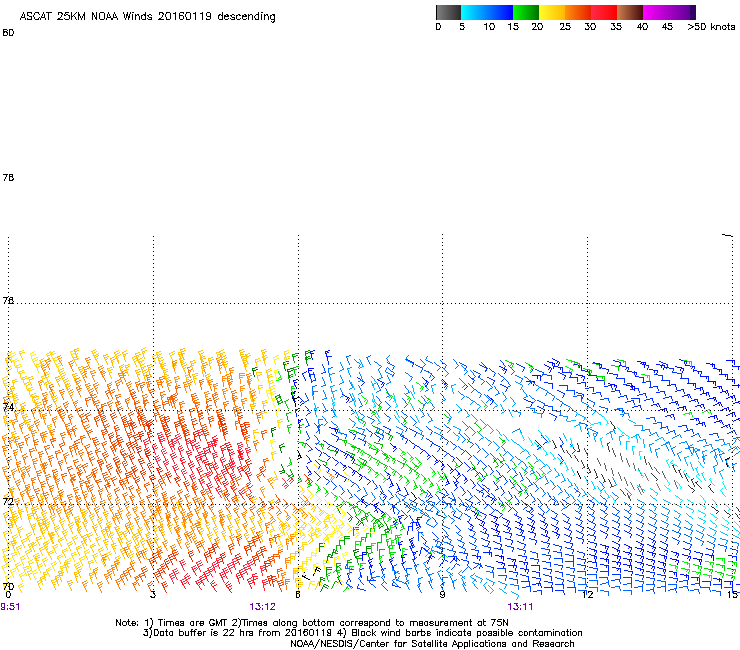Image resolution: width=740 pixels, height=650 pixels.
Task: Select the orange 25-30 knots color band
Action: point(578,12)
